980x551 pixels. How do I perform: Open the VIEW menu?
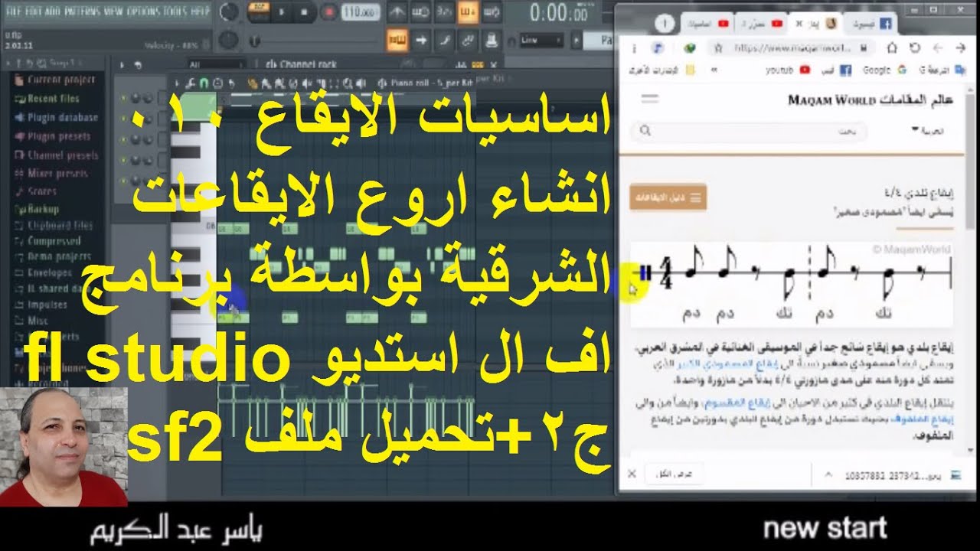point(112,11)
